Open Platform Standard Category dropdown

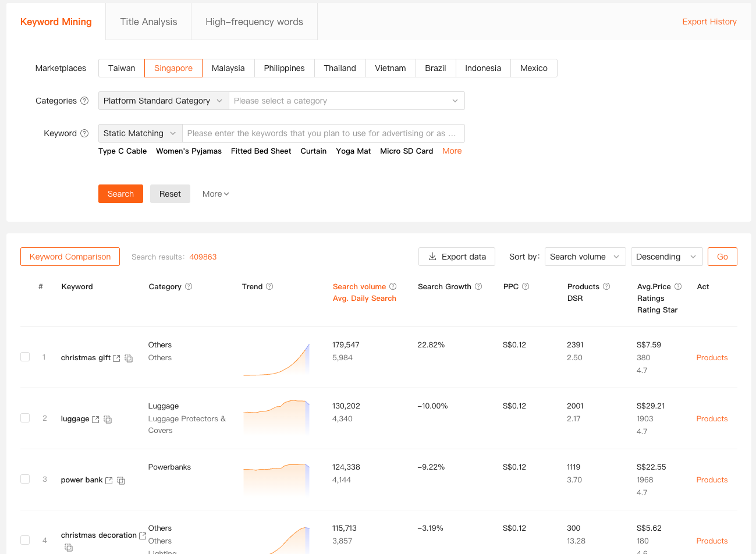163,101
